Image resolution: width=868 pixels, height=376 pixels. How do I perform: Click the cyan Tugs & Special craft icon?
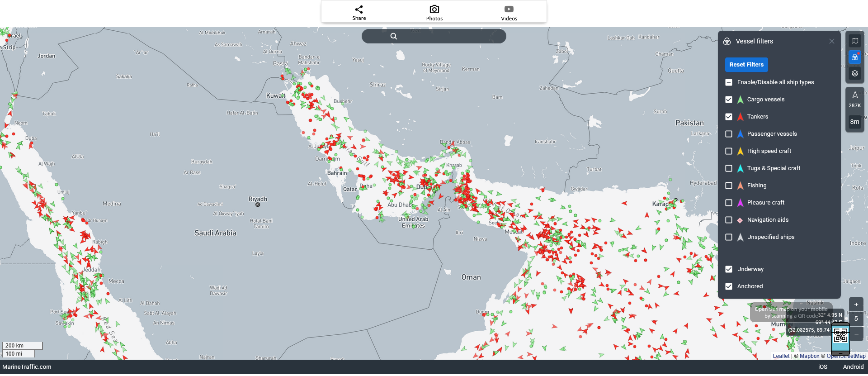(x=741, y=168)
